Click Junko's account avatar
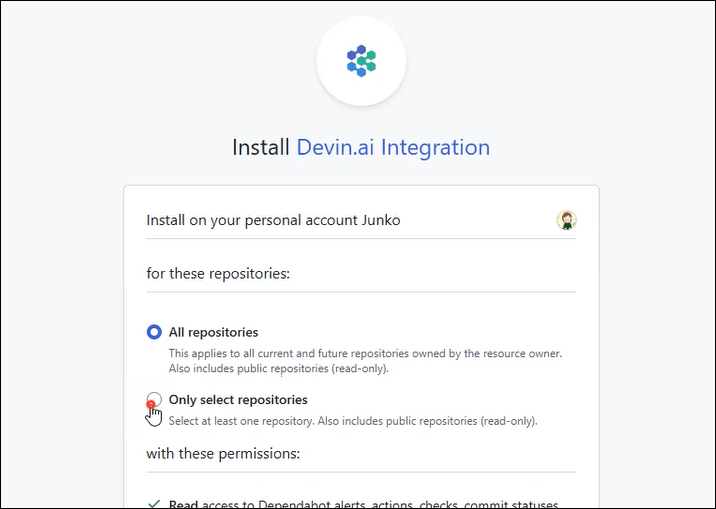Screen dimensions: 716x509 pyautogui.click(x=566, y=220)
